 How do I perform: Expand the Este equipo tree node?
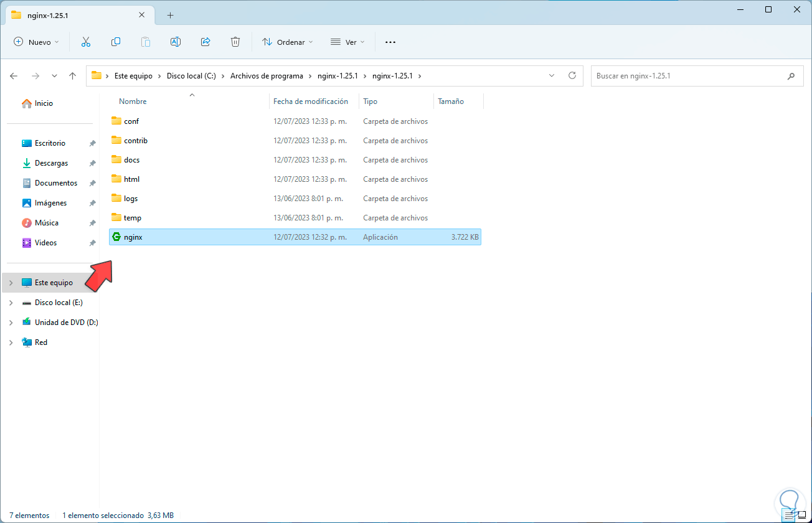click(x=11, y=283)
